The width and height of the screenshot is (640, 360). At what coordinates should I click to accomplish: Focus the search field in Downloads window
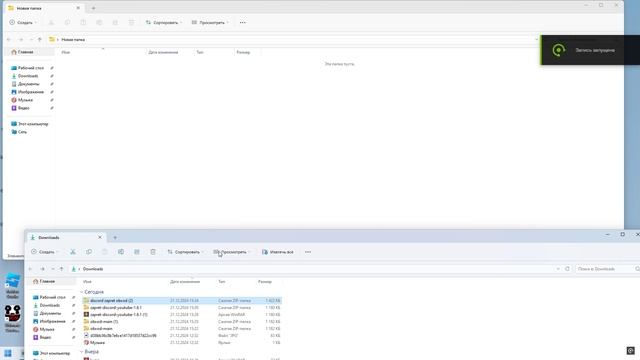(x=607, y=269)
